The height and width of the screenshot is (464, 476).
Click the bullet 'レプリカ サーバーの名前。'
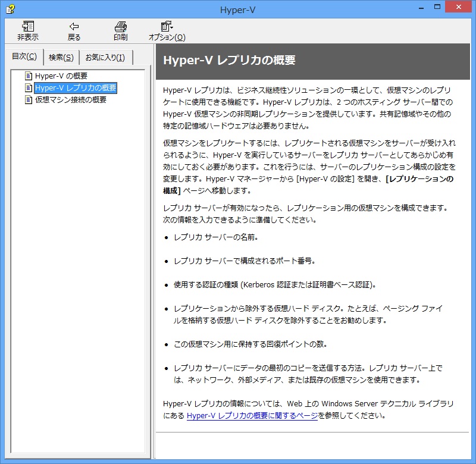pos(216,237)
